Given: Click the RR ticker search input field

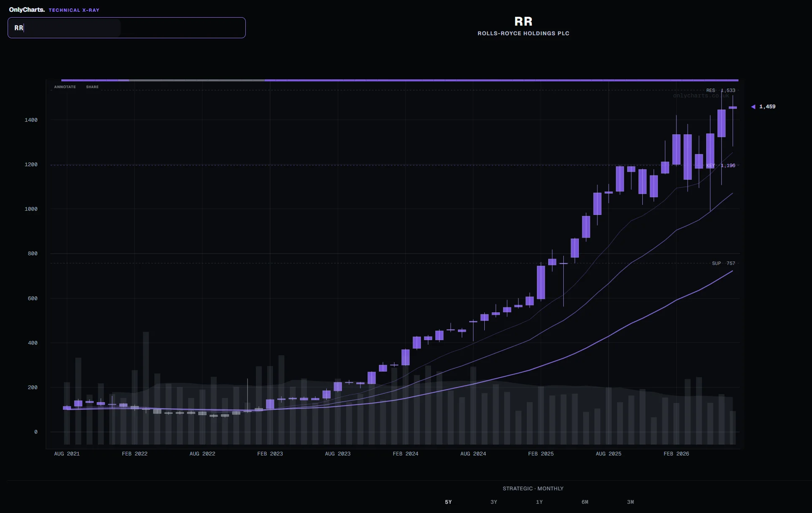Looking at the screenshot, I should (x=126, y=28).
